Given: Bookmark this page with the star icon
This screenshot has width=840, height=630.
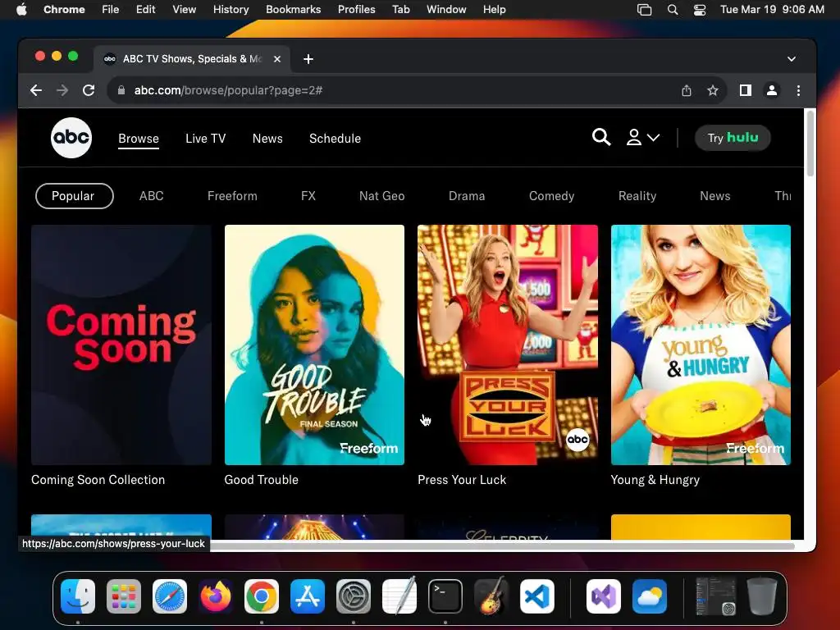Looking at the screenshot, I should [x=713, y=90].
